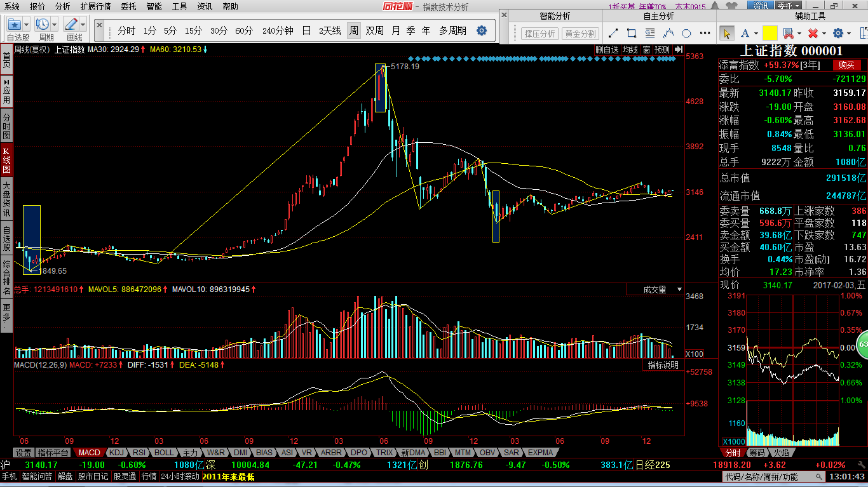
Task: Expand the 自选股 dropdown arrow
Action: [27, 25]
